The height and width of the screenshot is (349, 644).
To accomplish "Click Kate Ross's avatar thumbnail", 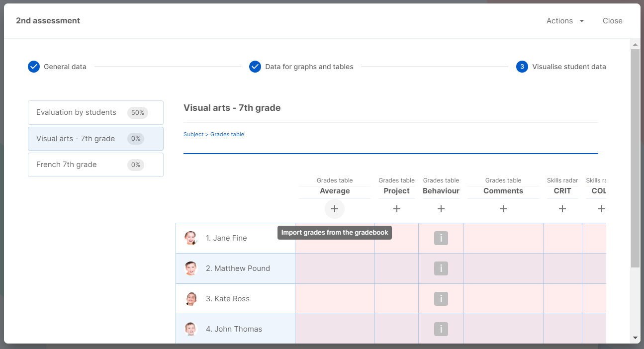I will [191, 299].
